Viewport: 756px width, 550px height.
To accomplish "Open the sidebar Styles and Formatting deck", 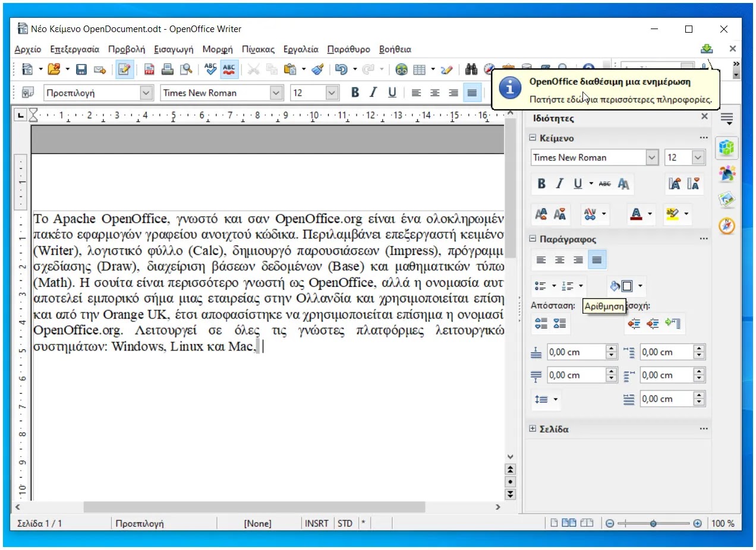I will pos(727,174).
